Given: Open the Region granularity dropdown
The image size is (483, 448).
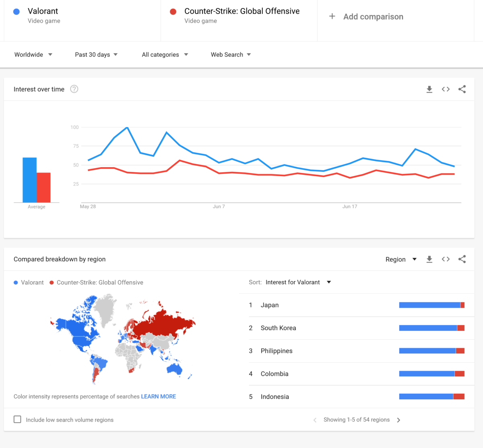Looking at the screenshot, I should [400, 259].
